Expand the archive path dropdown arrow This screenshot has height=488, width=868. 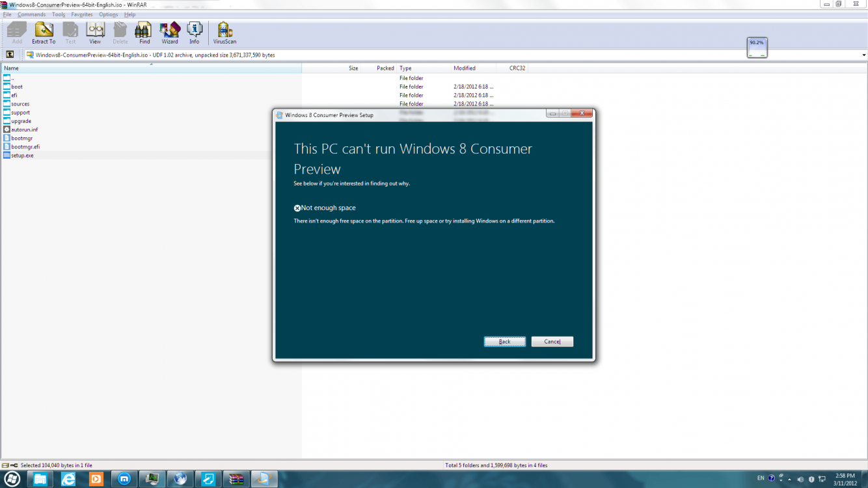[863, 55]
